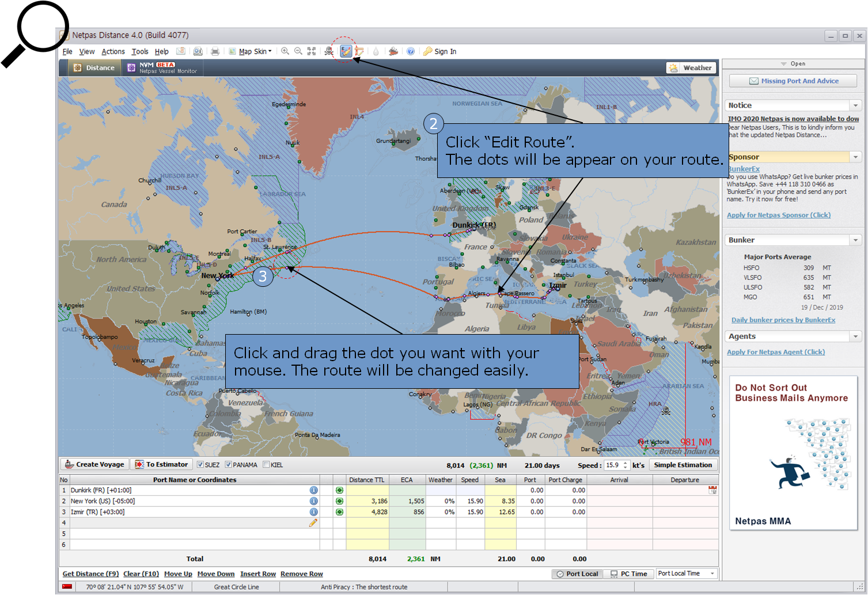Click the Insert Row link
Screen dimensions: 868x595
coord(258,574)
